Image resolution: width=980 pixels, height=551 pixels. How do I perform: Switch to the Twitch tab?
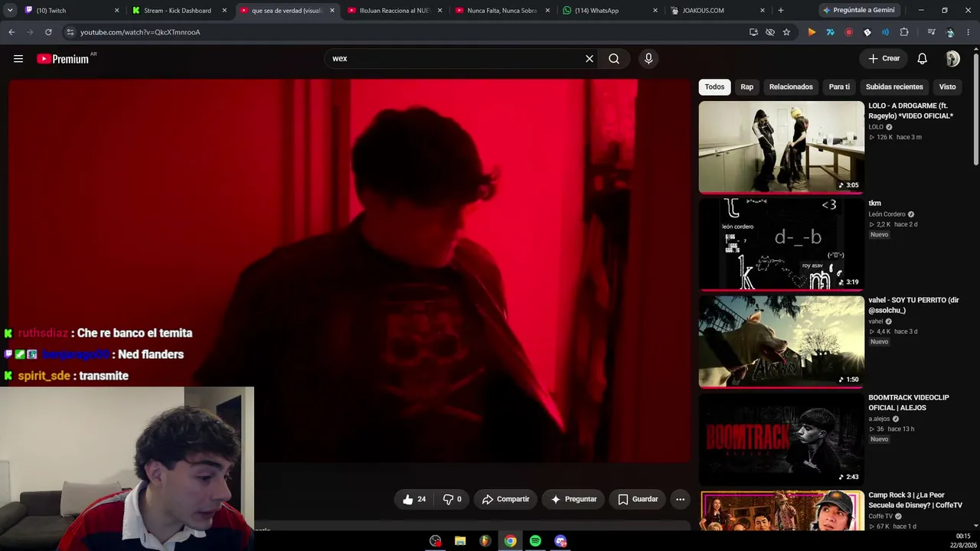click(69, 11)
